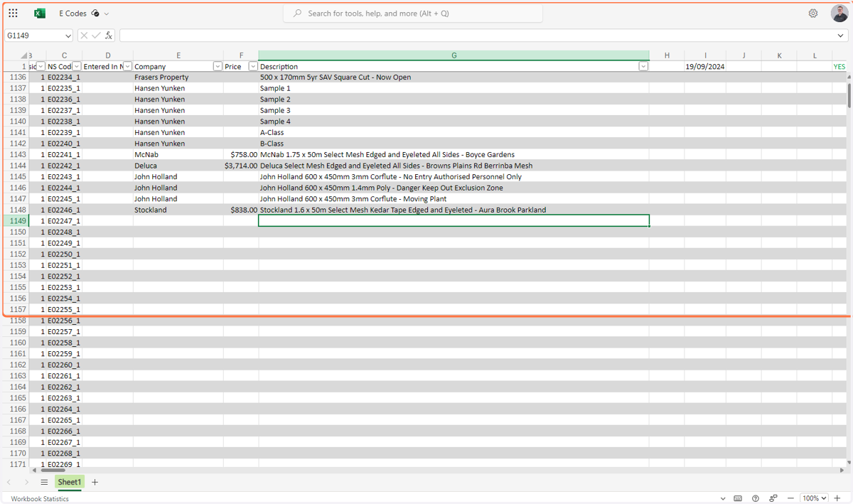Click the right horizontal scroll arrow

tap(843, 470)
